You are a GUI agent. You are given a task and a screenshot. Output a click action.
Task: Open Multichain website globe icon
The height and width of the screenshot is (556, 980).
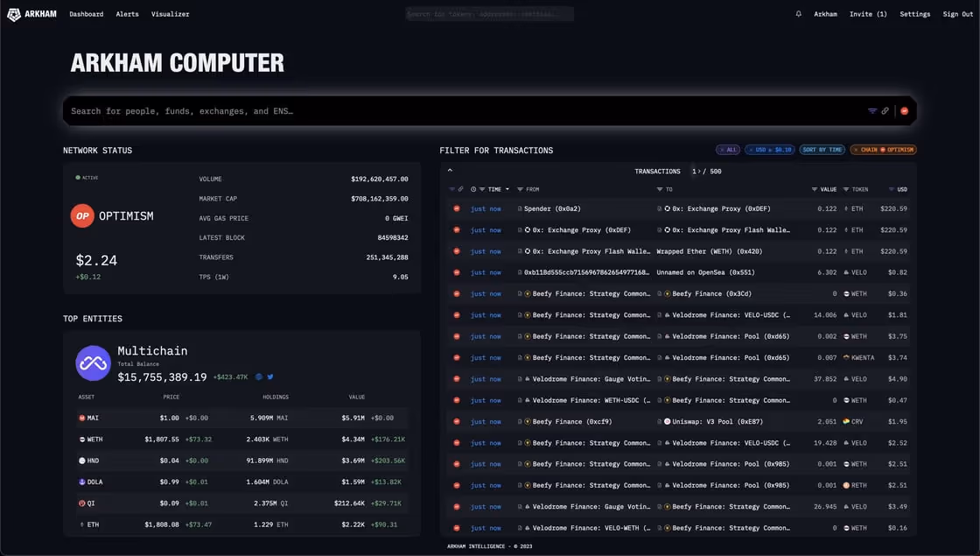click(259, 377)
